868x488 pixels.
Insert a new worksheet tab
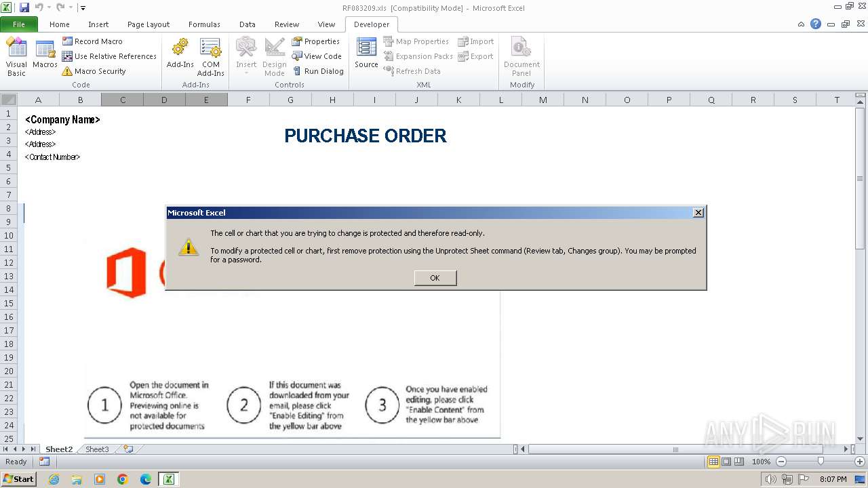click(x=128, y=449)
